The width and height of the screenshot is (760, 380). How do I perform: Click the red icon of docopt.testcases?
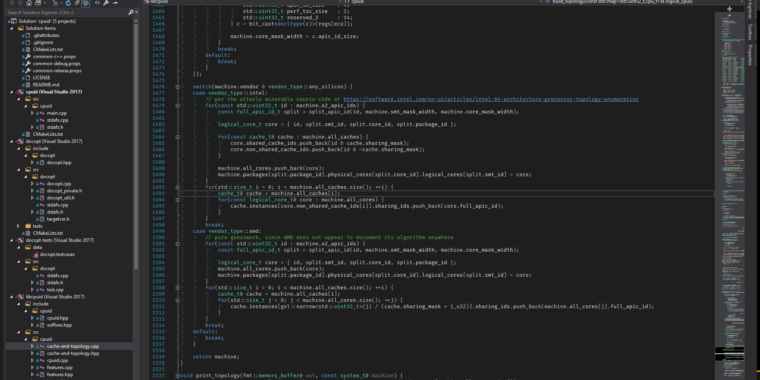tap(35, 254)
